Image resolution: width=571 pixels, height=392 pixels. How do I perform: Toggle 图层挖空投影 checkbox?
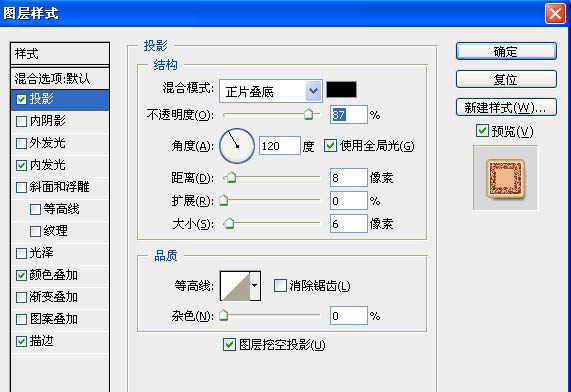[229, 344]
